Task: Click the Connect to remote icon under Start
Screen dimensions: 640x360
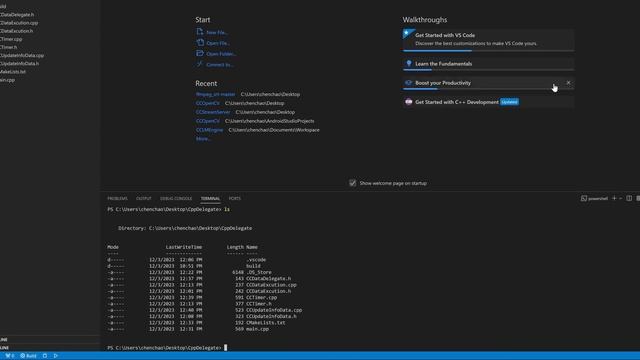Action: [x=200, y=64]
